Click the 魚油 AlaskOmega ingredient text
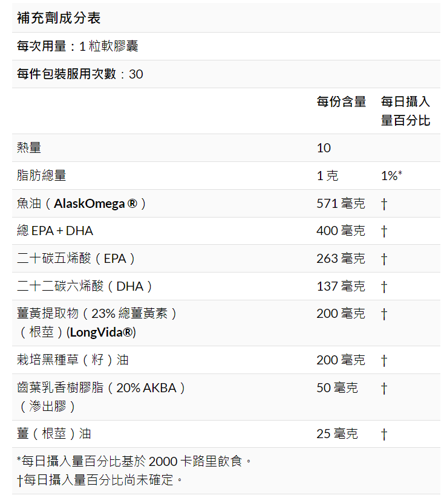 tap(82, 203)
